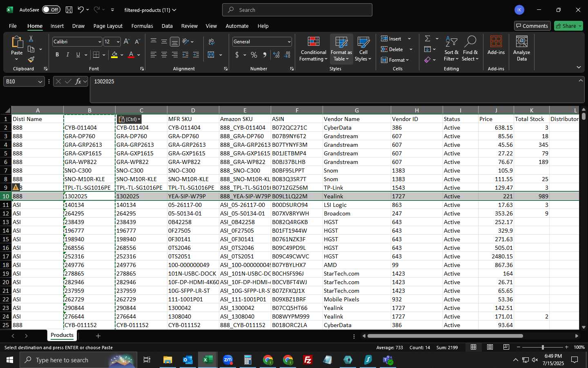Click the Increase Indent icon

tap(196, 55)
